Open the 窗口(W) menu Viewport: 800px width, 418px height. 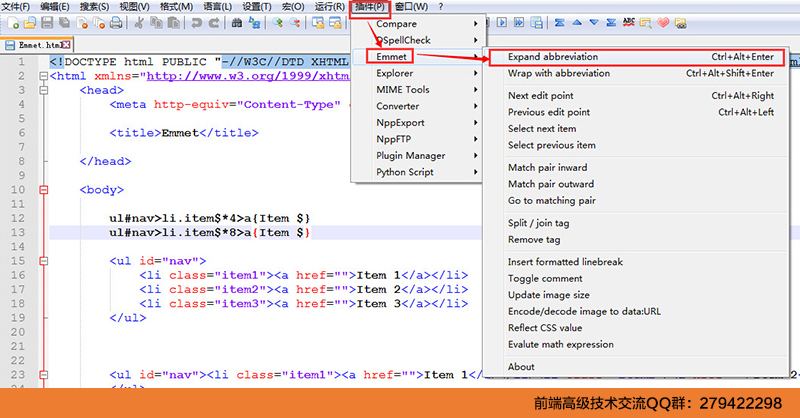pyautogui.click(x=411, y=7)
